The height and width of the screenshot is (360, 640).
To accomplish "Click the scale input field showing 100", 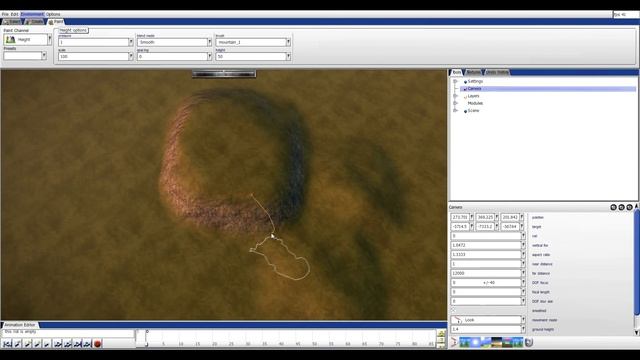I will coord(93,56).
